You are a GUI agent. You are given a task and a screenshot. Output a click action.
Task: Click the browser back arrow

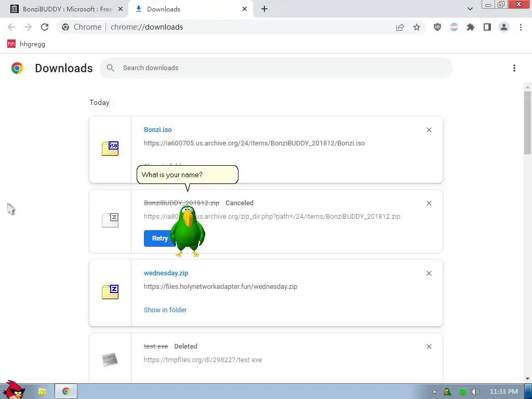(11, 27)
